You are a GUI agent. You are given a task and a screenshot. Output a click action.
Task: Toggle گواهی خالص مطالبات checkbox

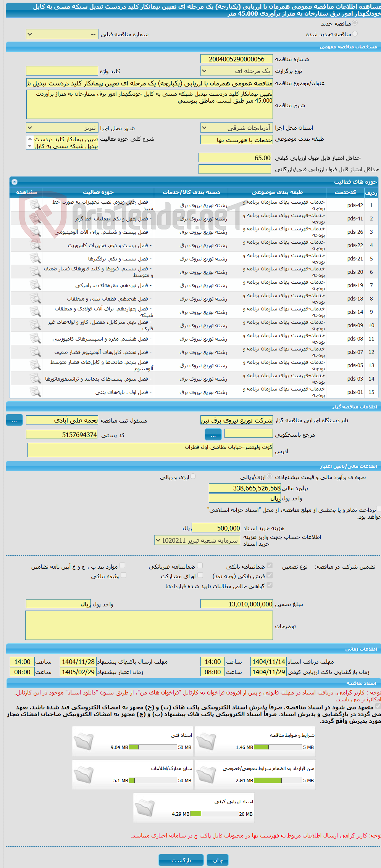(x=270, y=585)
